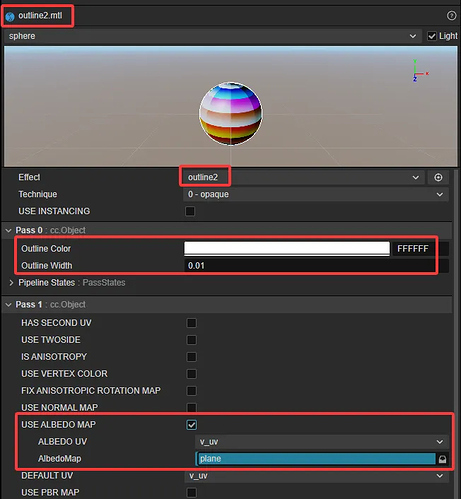Click the USE INSTANCING label
461x499 pixels.
pyautogui.click(x=54, y=211)
